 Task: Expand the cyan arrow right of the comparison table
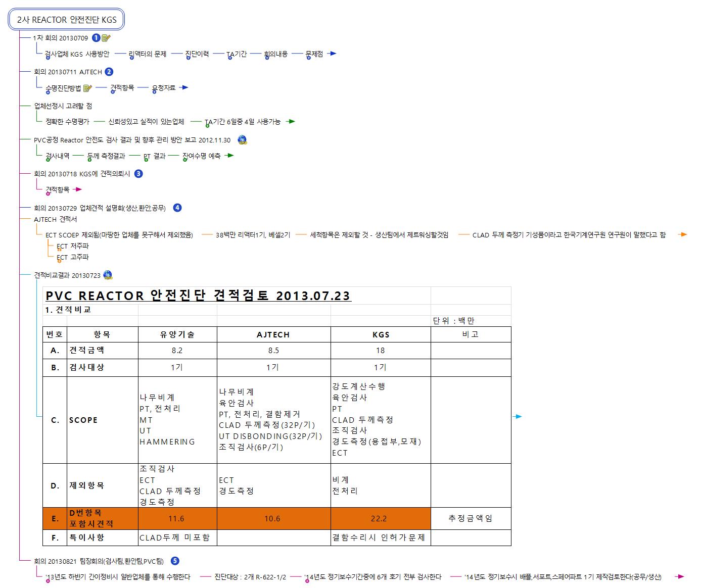click(x=518, y=417)
